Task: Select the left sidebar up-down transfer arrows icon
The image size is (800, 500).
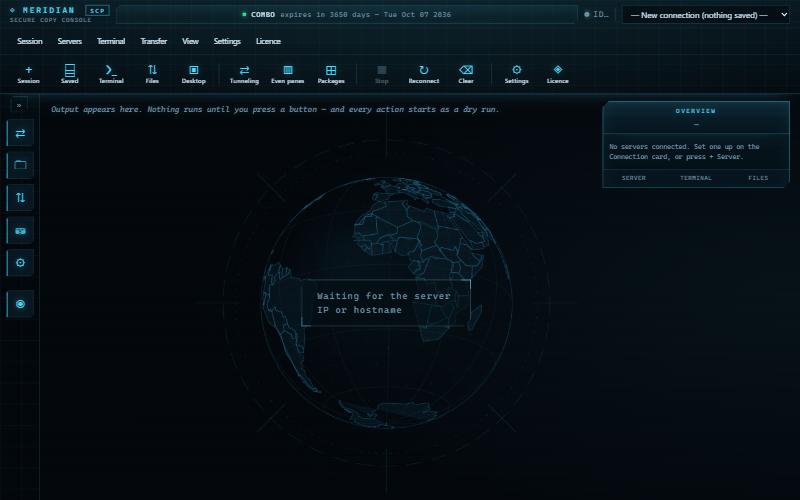Action: coord(20,197)
